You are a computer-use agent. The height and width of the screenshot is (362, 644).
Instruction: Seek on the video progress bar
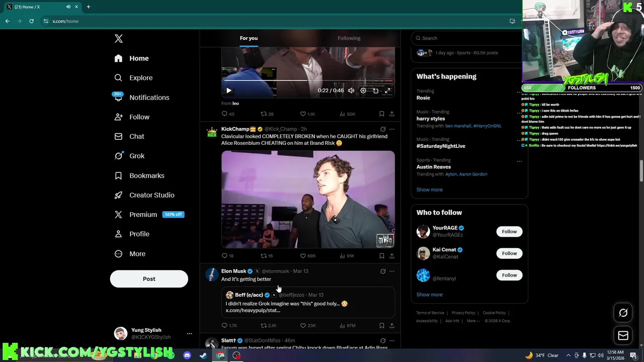(x=308, y=80)
